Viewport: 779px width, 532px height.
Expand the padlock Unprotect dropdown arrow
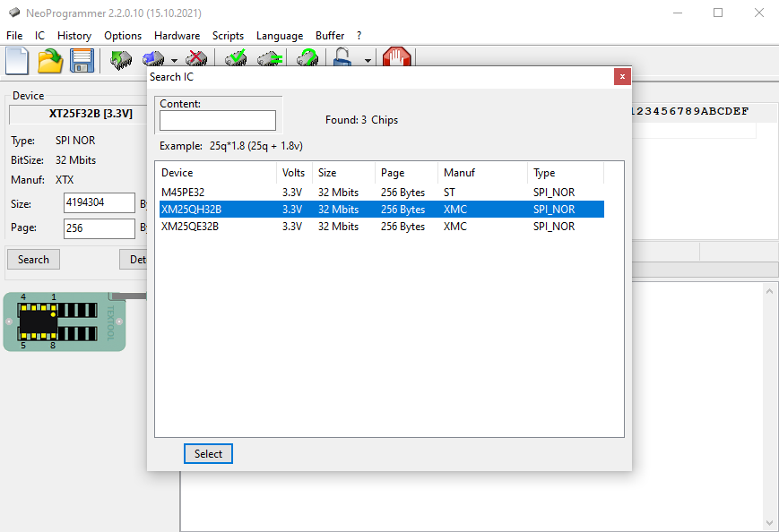368,61
